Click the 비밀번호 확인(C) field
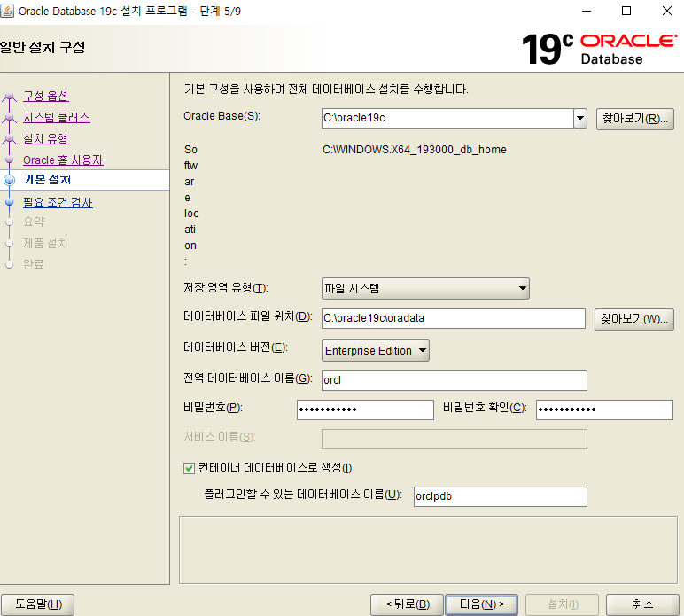This screenshot has width=684, height=616. click(x=604, y=409)
